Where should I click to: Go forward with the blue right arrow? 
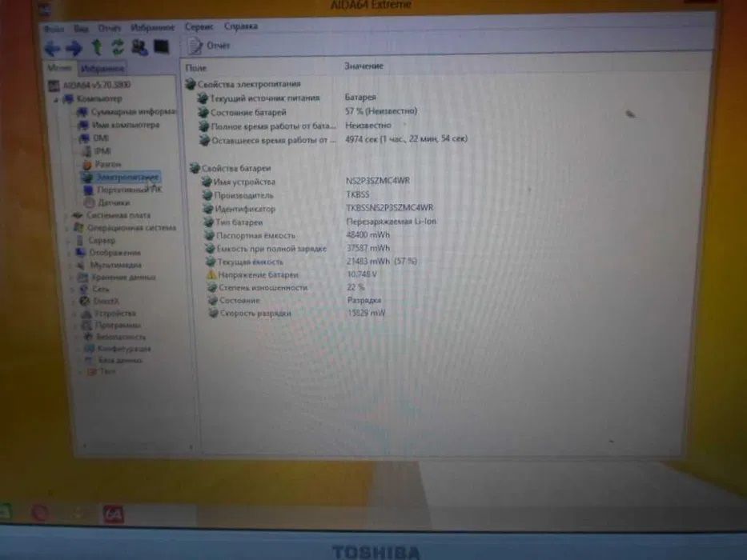74,48
